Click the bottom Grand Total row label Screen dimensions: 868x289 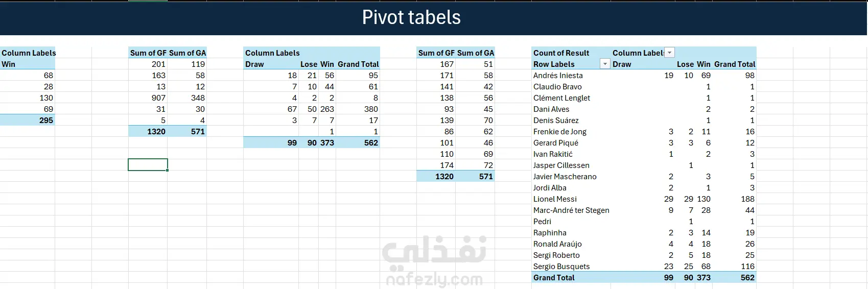[554, 278]
